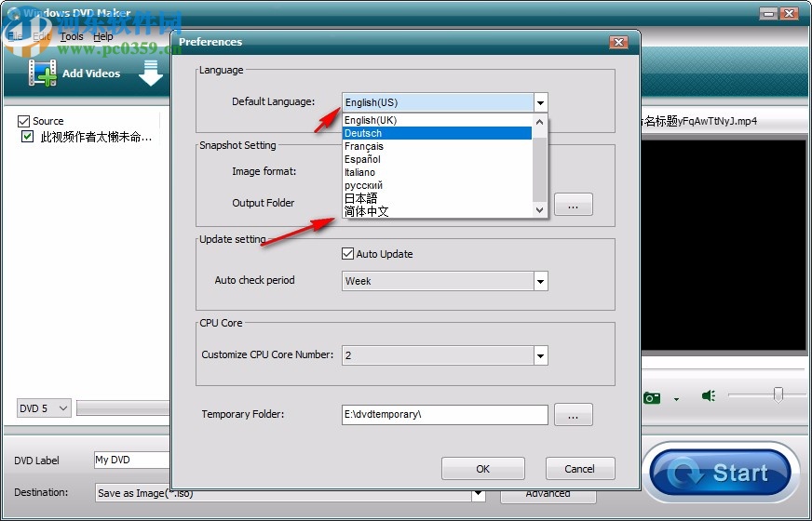Uncheck the video file checkbox in Source list
The height and width of the screenshot is (521, 812).
click(27, 137)
